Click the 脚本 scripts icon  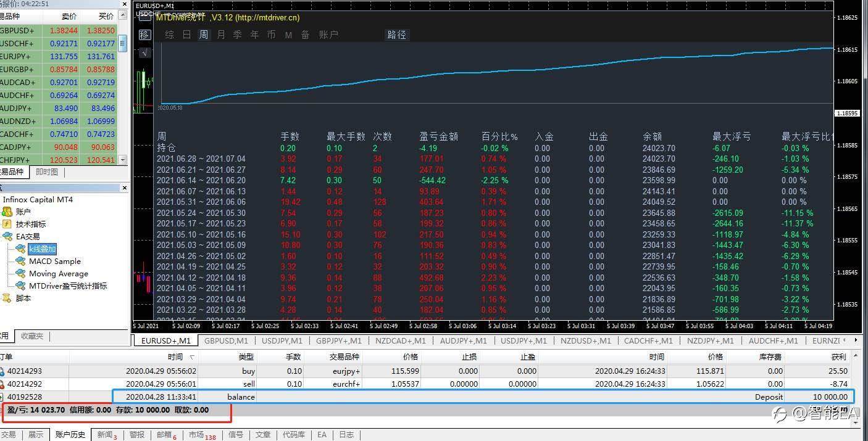[x=7, y=298]
